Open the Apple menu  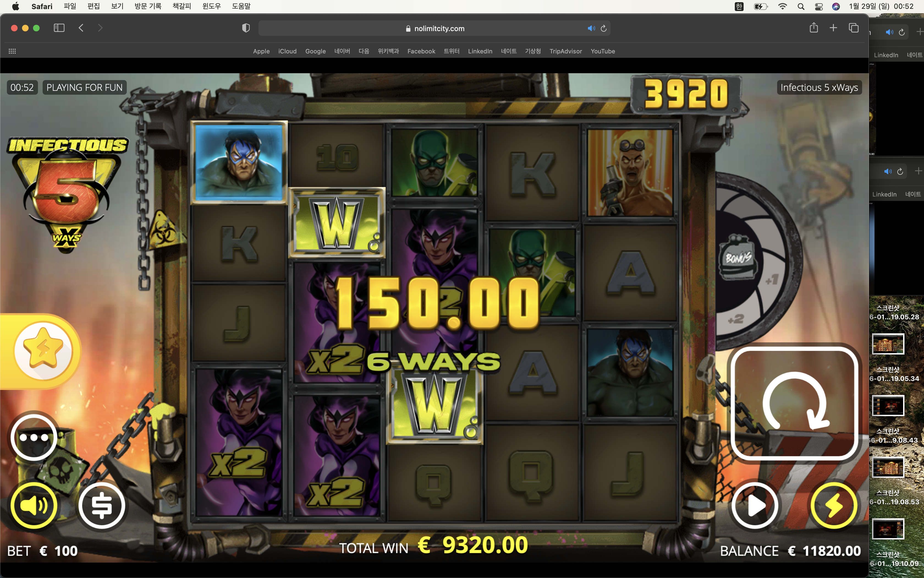click(x=16, y=6)
